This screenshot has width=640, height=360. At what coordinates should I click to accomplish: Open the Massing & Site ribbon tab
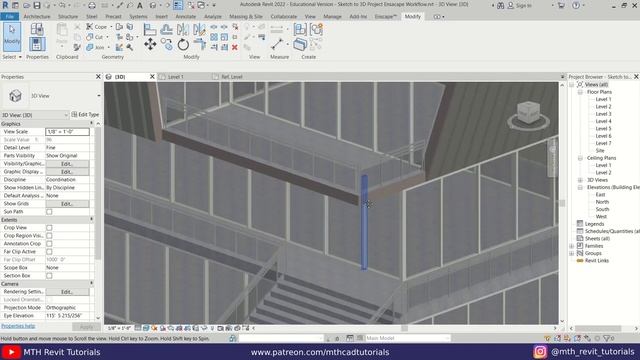pyautogui.click(x=246, y=17)
